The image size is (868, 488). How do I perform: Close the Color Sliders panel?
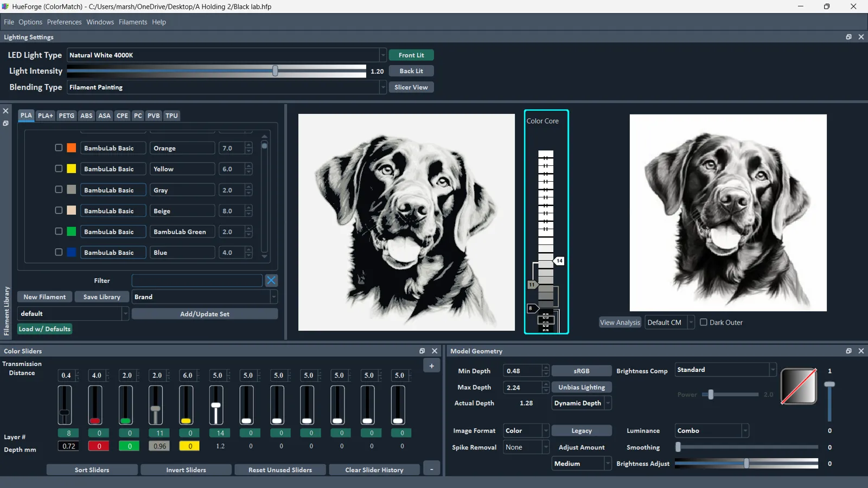435,351
